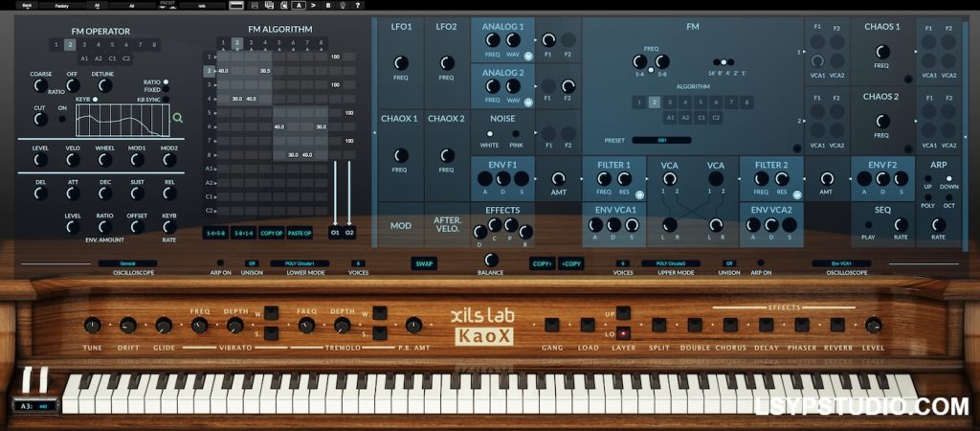Click the CHAOX 2 FREQ knob

click(x=447, y=155)
